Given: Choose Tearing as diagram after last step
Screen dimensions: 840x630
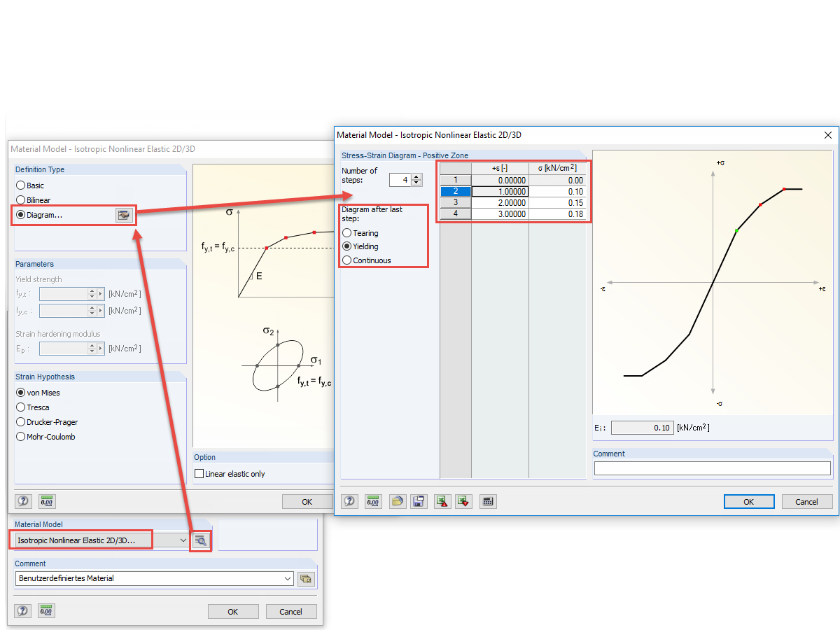Looking at the screenshot, I should [x=347, y=233].
